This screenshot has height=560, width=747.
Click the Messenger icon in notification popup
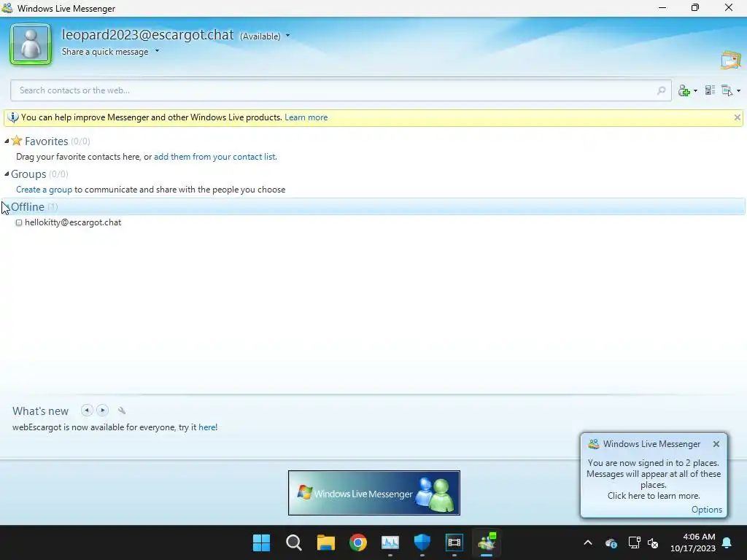[x=594, y=444]
